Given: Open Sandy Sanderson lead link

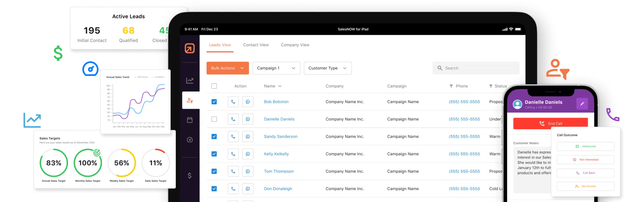Looking at the screenshot, I should (x=280, y=136).
